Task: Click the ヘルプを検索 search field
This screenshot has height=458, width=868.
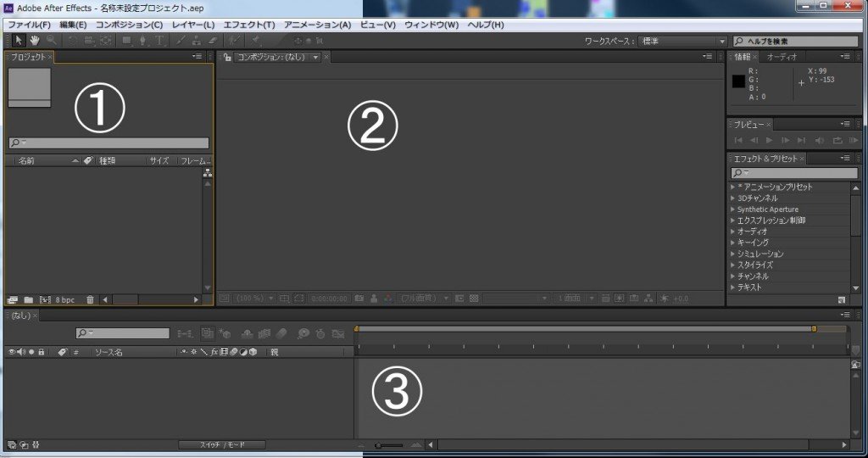Action: (x=795, y=41)
